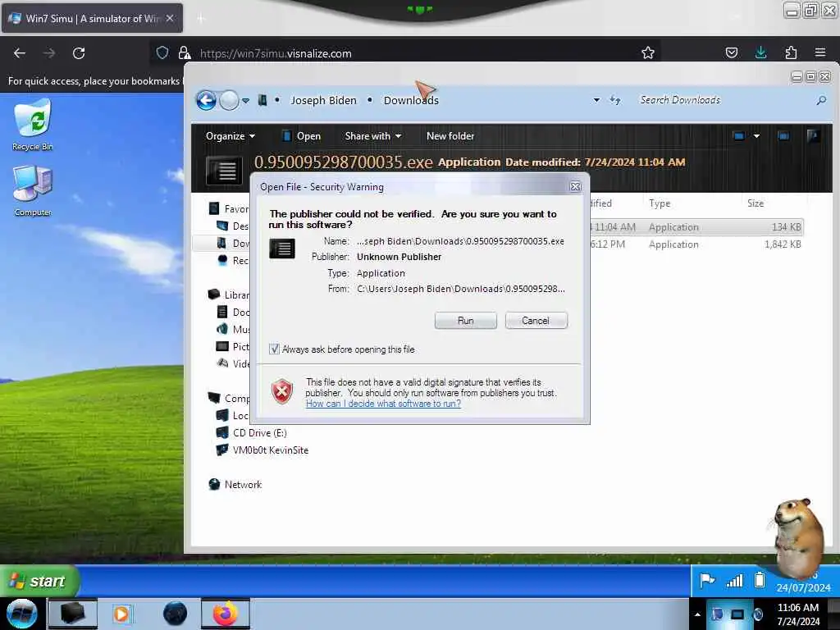Open a new Firefox tab with plus

tap(201, 19)
